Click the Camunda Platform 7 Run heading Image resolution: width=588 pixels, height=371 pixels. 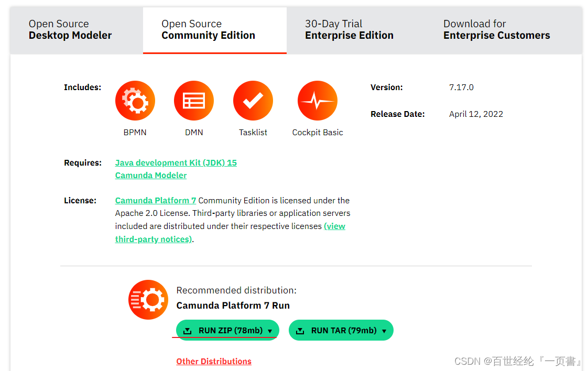pyautogui.click(x=233, y=305)
